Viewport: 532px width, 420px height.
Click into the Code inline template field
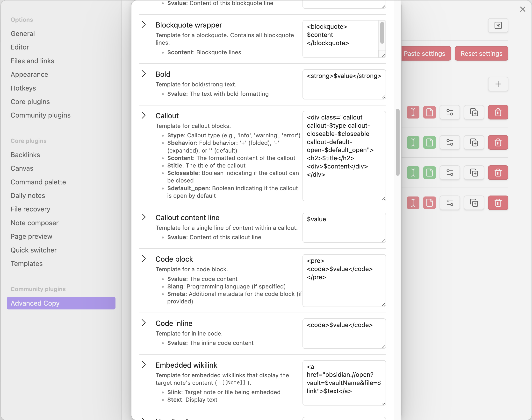coord(344,333)
